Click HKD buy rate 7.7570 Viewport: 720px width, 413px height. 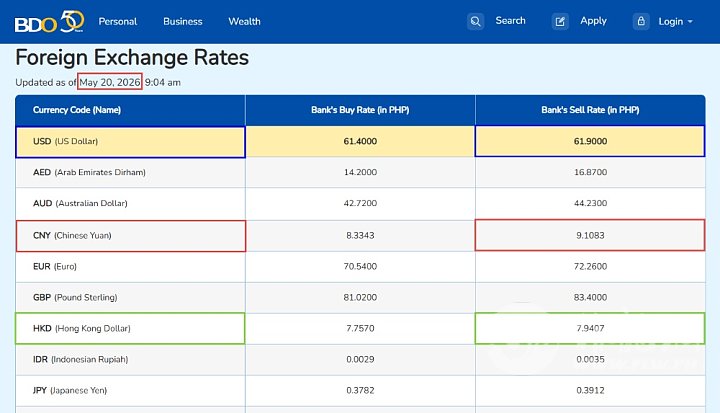tap(360, 328)
